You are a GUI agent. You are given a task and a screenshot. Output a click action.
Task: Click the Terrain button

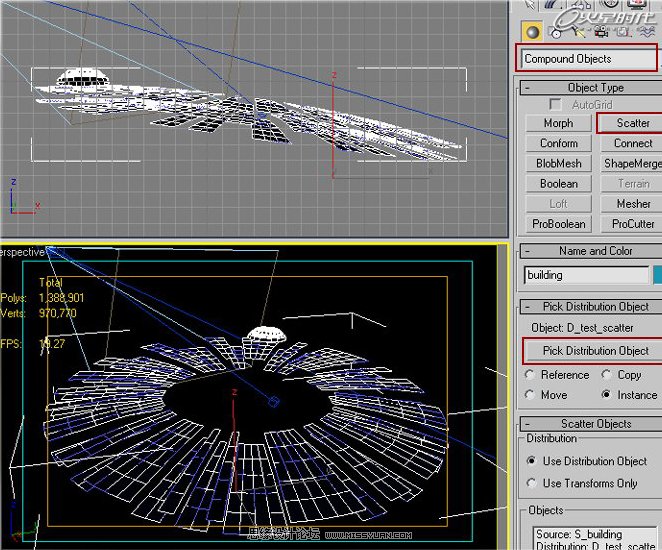pyautogui.click(x=631, y=184)
